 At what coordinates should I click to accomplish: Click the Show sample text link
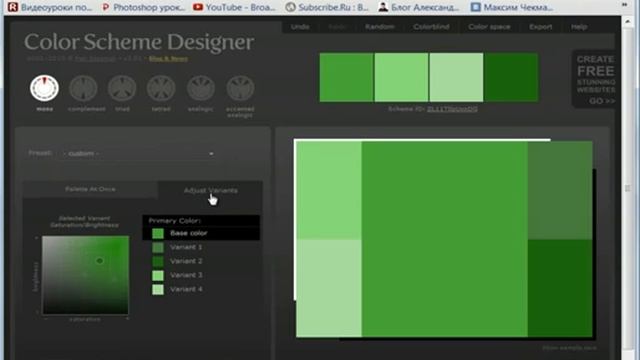569,348
